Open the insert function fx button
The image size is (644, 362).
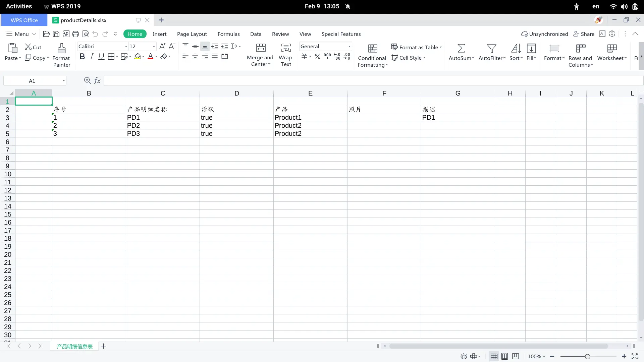(x=97, y=80)
